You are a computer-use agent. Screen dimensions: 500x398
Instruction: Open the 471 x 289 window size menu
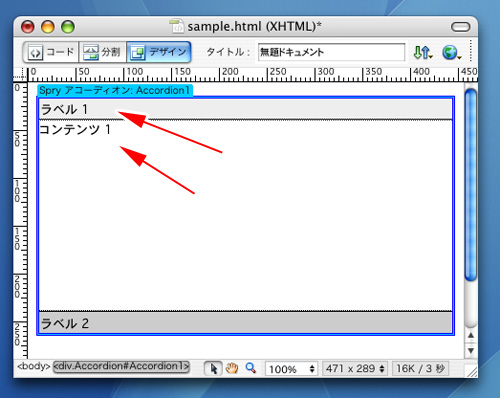[355, 369]
